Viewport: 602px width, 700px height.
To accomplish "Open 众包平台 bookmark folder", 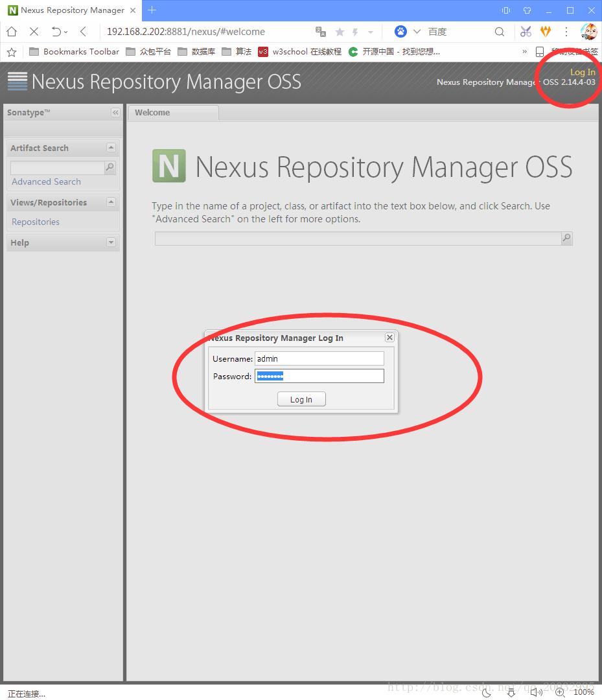I will pyautogui.click(x=148, y=52).
